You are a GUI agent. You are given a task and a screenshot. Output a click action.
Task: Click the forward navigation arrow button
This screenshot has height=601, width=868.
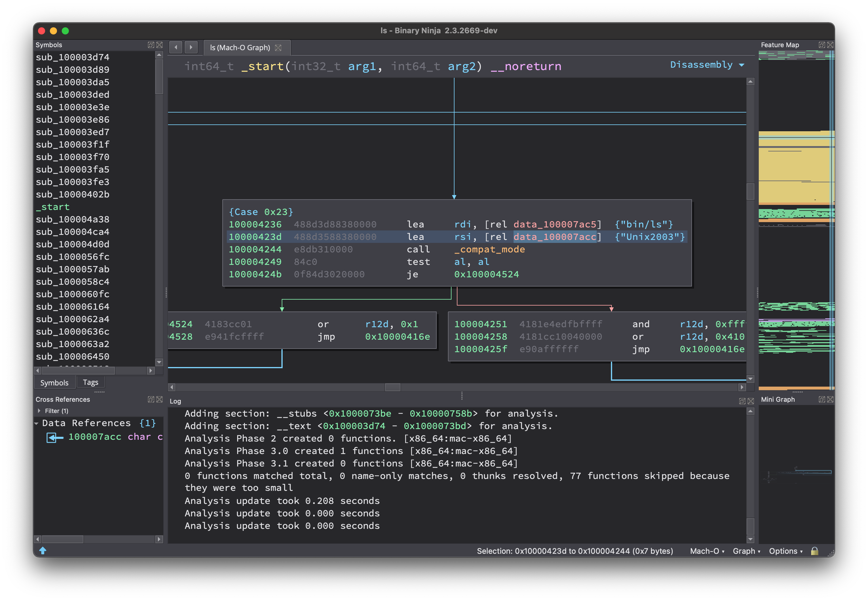pyautogui.click(x=191, y=48)
